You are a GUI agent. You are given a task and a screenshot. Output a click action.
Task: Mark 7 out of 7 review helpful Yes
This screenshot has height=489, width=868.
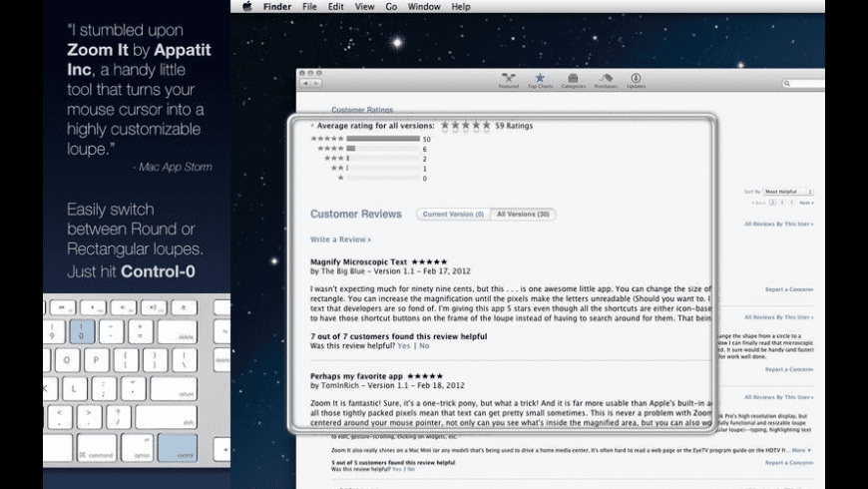pyautogui.click(x=404, y=345)
